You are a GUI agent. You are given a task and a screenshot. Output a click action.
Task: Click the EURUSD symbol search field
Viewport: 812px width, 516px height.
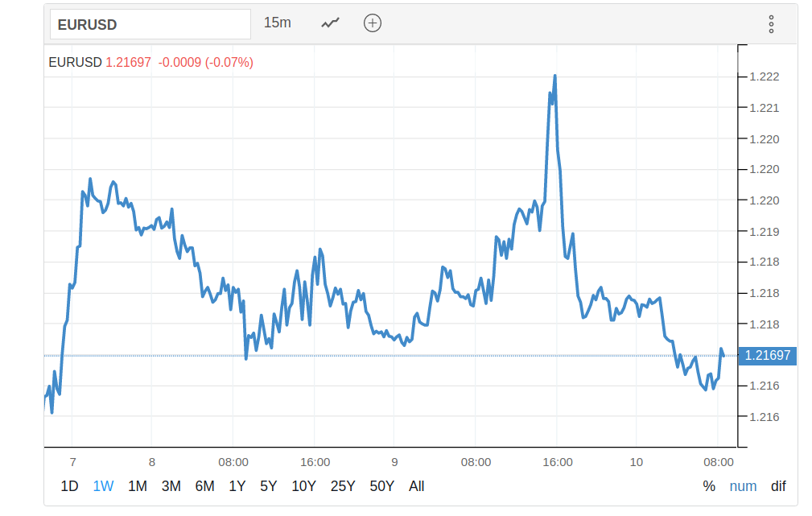click(150, 24)
